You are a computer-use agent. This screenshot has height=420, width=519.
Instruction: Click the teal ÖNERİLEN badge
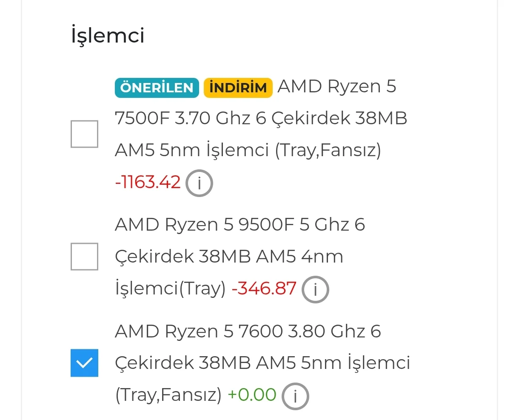pyautogui.click(x=157, y=88)
